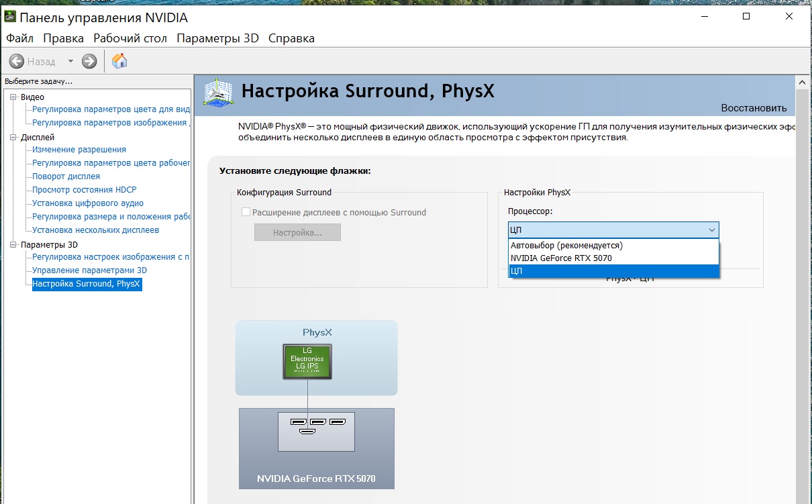Click the NVIDIA logo in the title bar
The image size is (812, 504).
pyautogui.click(x=9, y=17)
